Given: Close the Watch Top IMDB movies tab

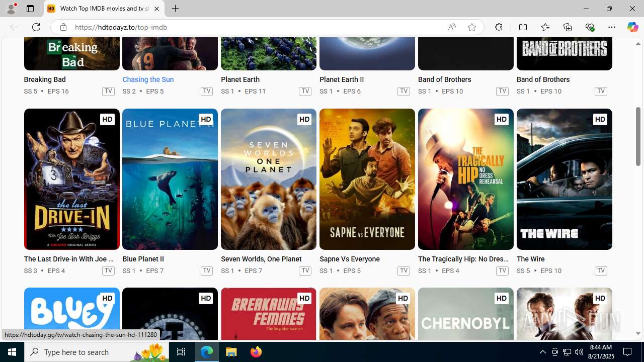Looking at the screenshot, I should tap(156, 9).
